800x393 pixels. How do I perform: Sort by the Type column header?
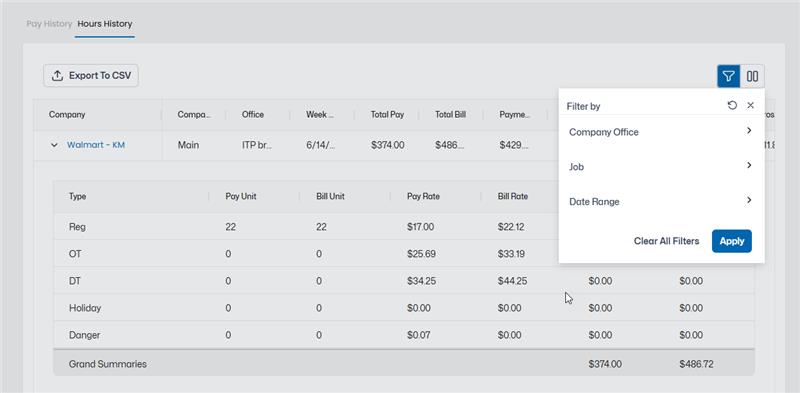[78, 196]
